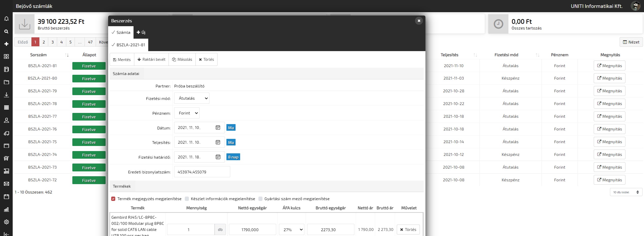Click the user avatar in top bar
Image resolution: width=644 pixels, height=236 pixels.
tap(635, 6)
